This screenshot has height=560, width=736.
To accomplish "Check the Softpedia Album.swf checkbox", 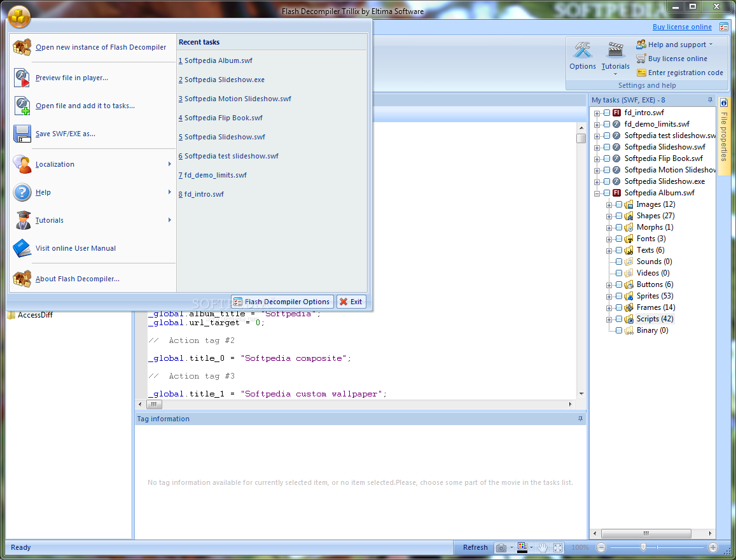I will point(607,193).
